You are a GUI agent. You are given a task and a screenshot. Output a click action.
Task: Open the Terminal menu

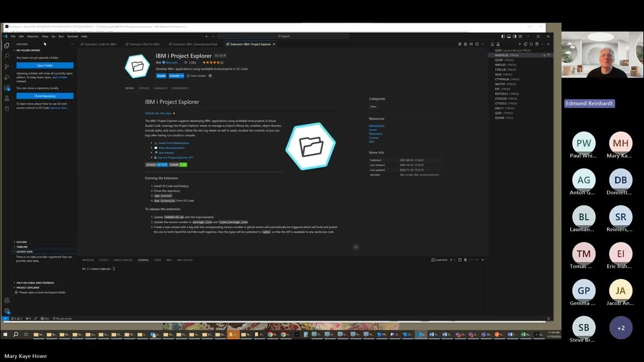[72, 36]
